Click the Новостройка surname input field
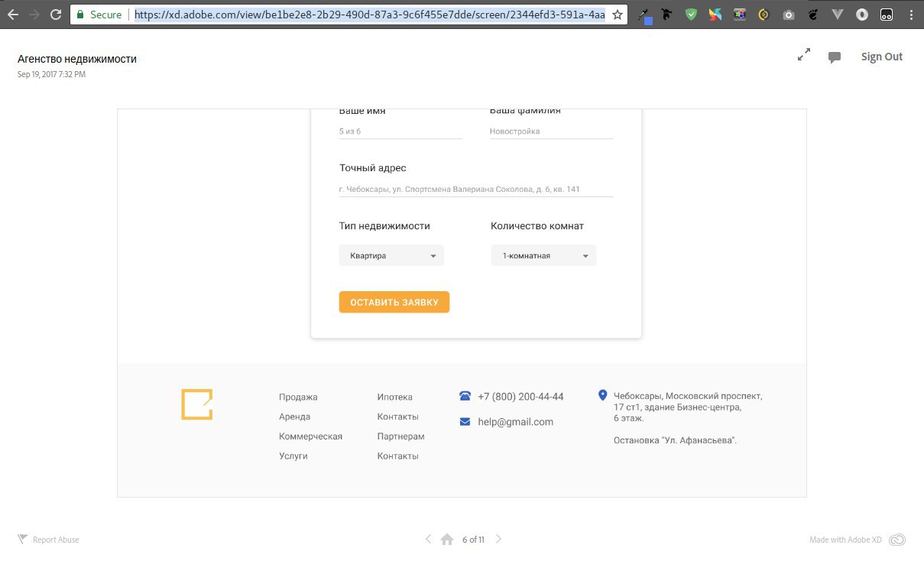Viewport: 924px width, 574px height. point(551,131)
